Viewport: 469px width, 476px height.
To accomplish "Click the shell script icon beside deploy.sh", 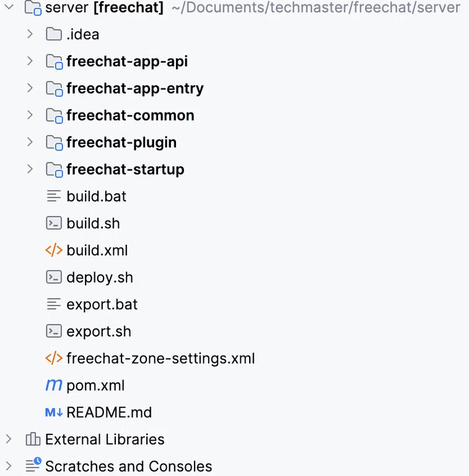I will (x=54, y=277).
